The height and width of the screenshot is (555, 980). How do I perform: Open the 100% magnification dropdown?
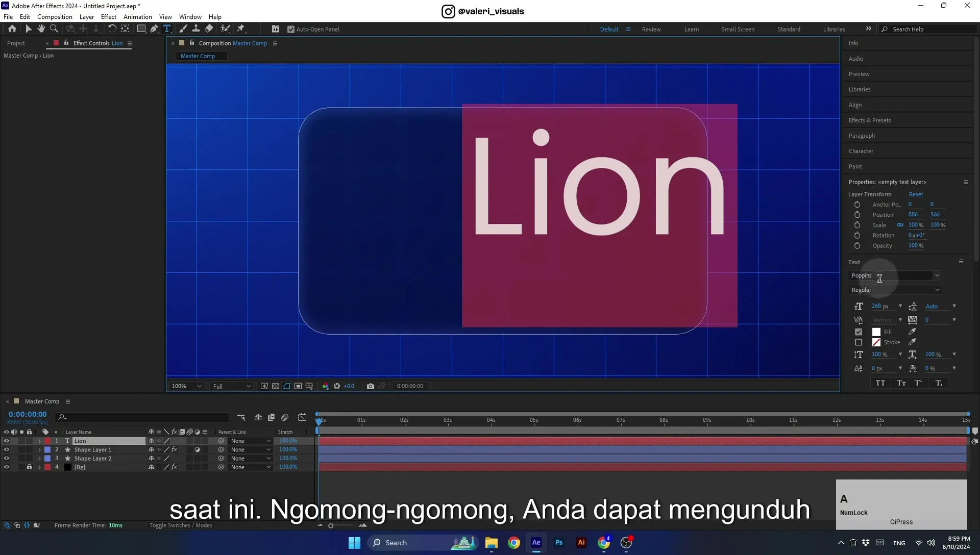[x=186, y=386]
